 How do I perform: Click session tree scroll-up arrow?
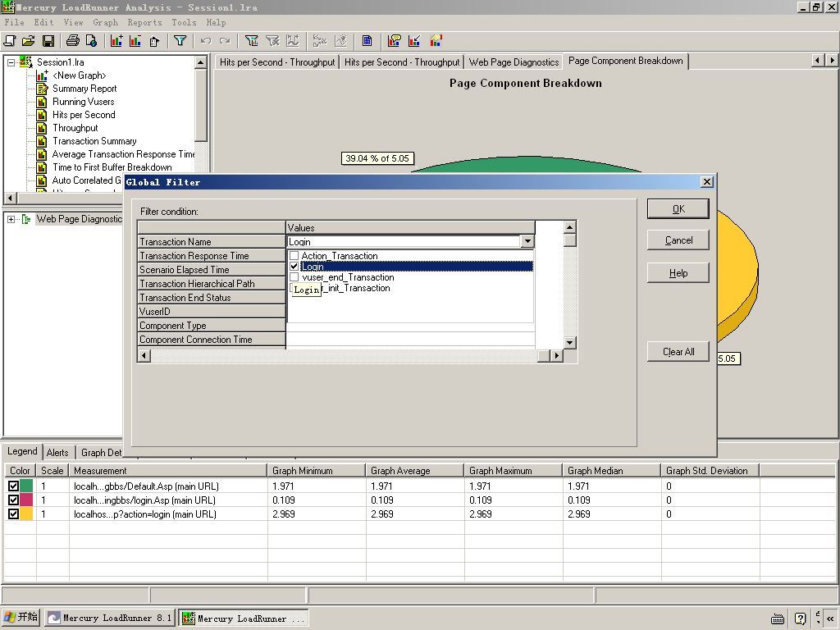(200, 62)
